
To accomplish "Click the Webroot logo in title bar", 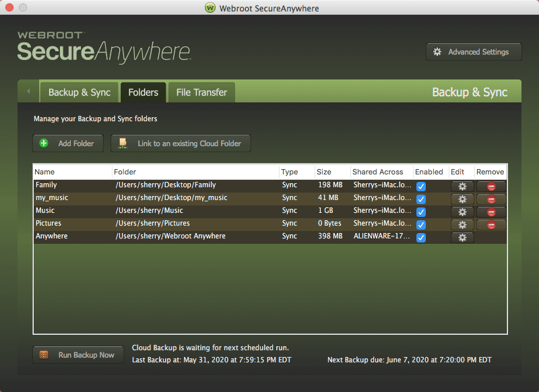I will point(210,7).
